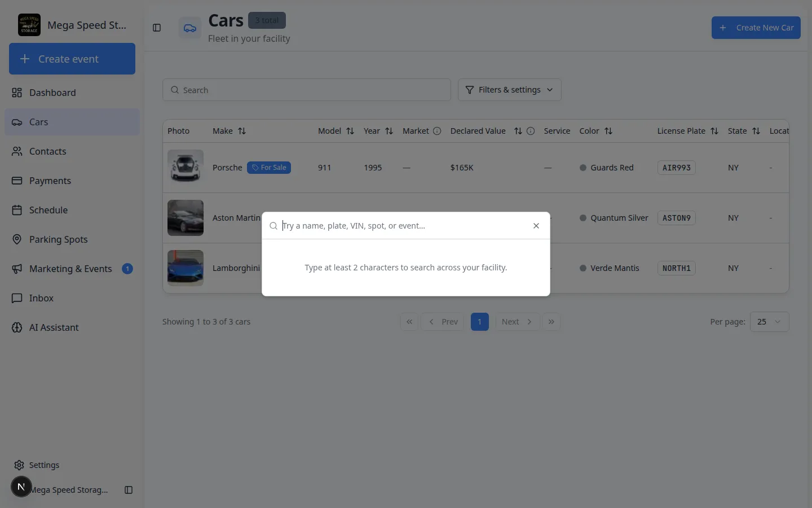The image size is (812, 508).
Task: Click the Schedule calendar icon
Action: [x=17, y=210]
